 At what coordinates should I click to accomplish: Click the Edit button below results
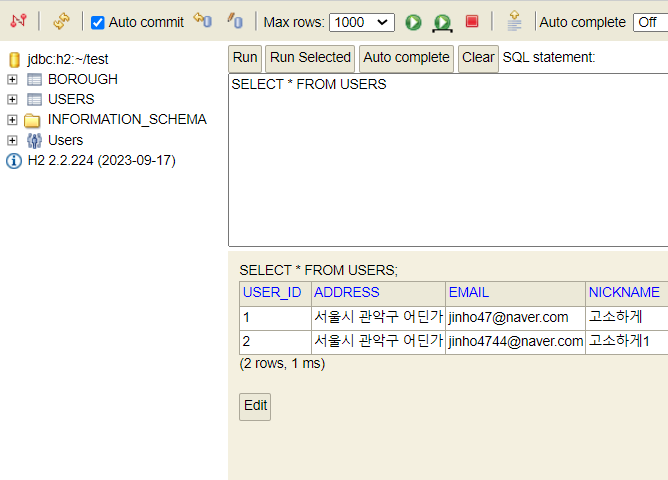tap(255, 406)
